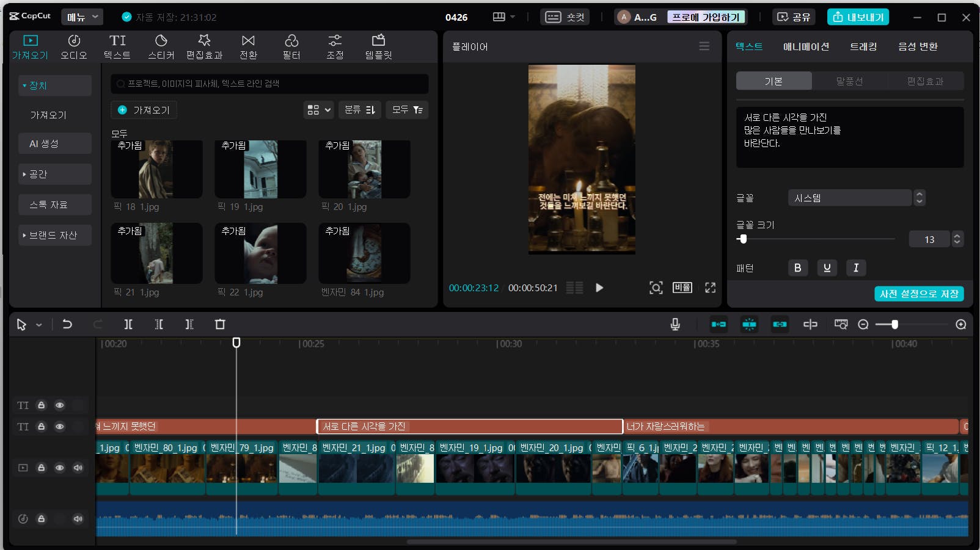Click the 글꼴 크기 font size slider handle
Image resolution: width=980 pixels, height=550 pixels.
(x=743, y=239)
